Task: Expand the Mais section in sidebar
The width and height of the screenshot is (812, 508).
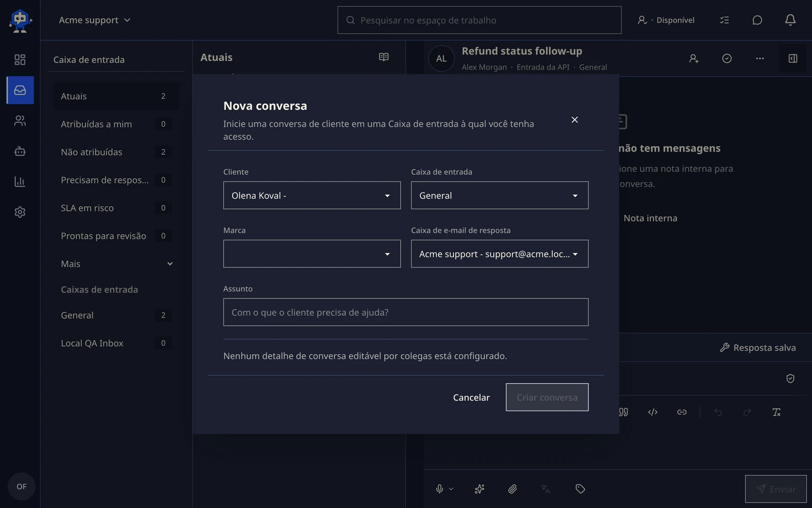Action: click(116, 264)
